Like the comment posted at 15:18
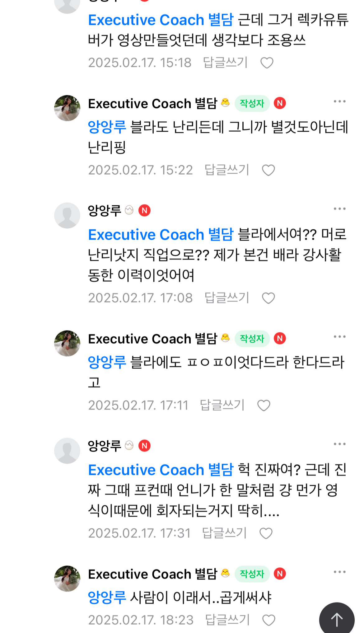 pos(267,63)
